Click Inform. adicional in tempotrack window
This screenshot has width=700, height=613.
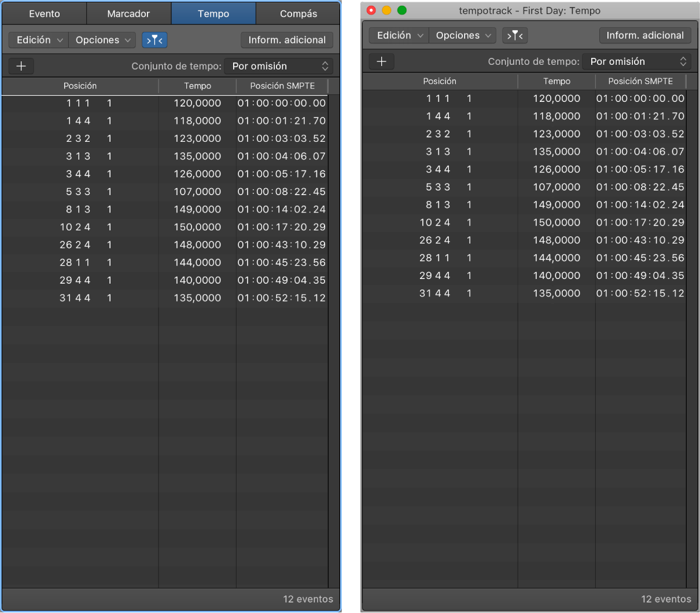point(645,35)
